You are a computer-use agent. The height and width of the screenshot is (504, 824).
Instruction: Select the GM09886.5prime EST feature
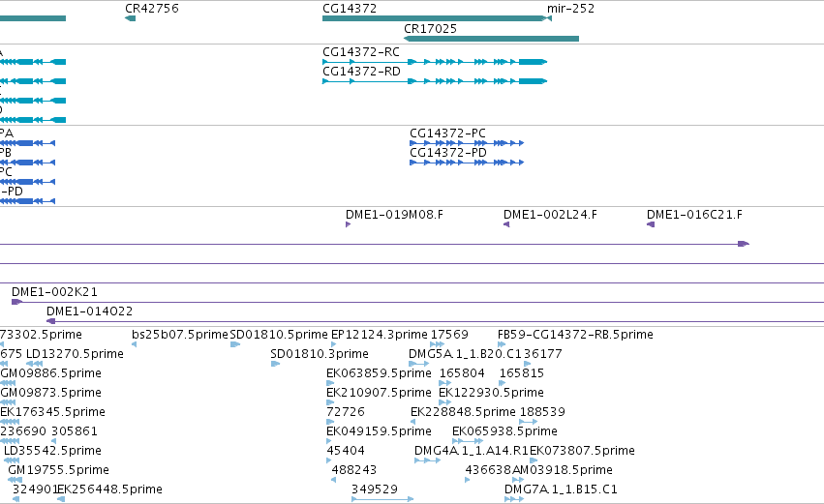pos(8,383)
